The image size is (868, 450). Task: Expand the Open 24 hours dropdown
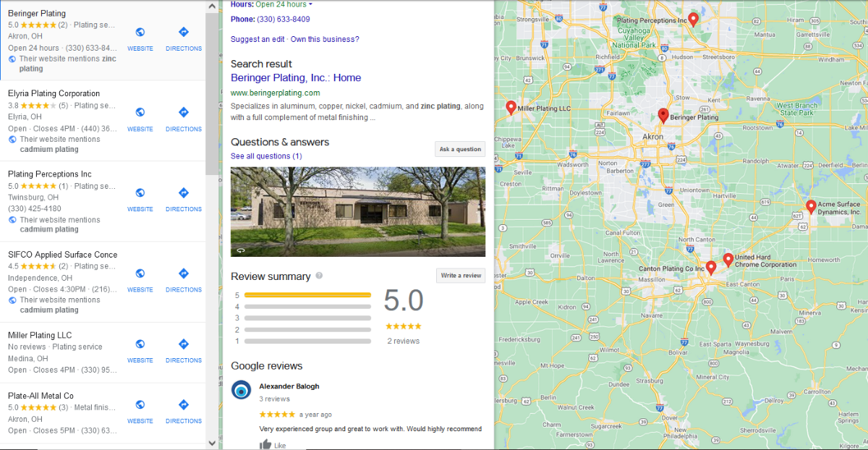point(310,4)
